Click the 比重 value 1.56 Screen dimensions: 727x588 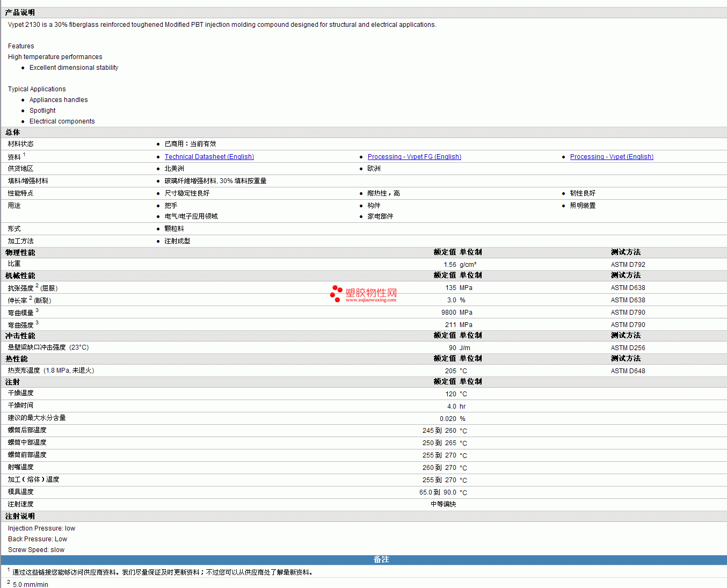[x=449, y=265]
